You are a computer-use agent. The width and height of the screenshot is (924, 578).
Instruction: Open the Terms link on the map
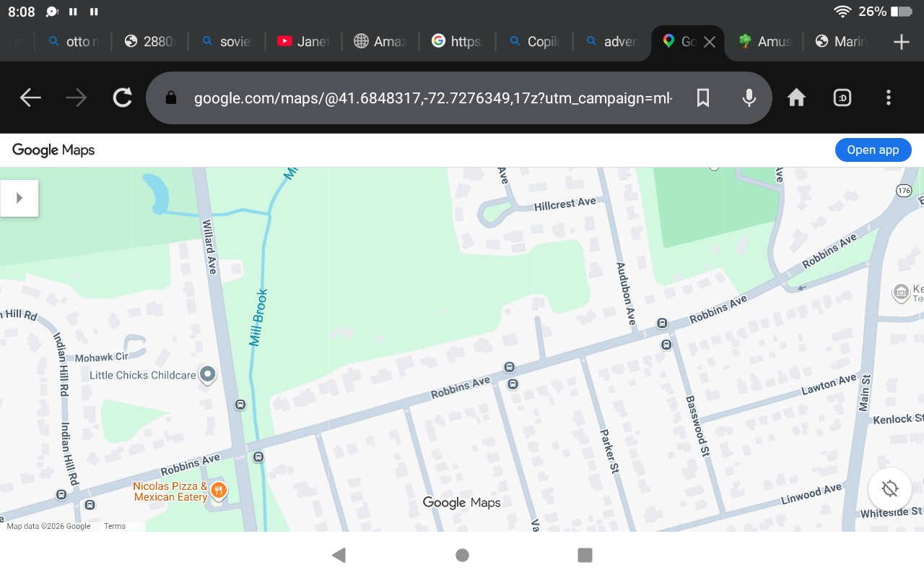click(115, 527)
